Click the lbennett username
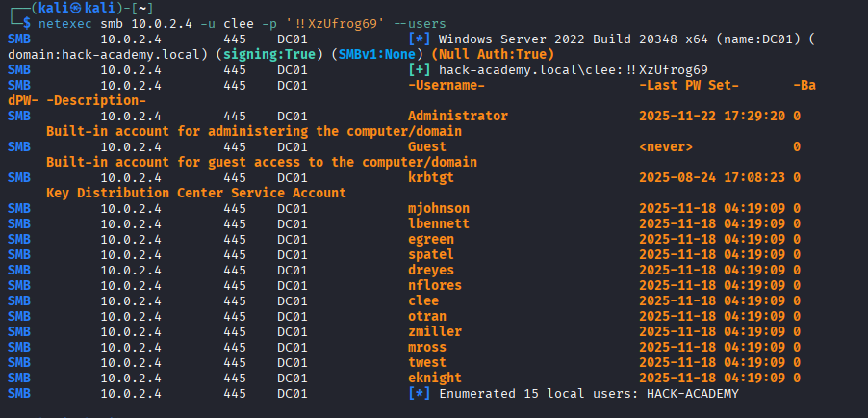 (x=439, y=223)
